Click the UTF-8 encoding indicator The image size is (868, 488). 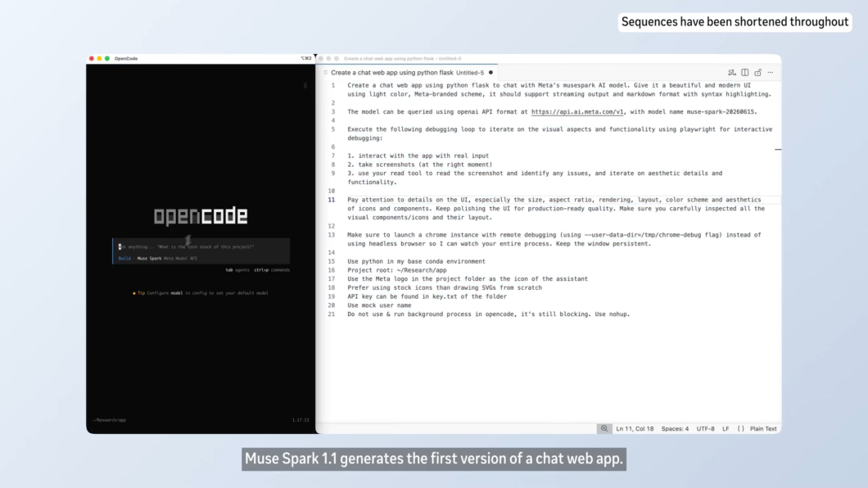[x=705, y=429]
